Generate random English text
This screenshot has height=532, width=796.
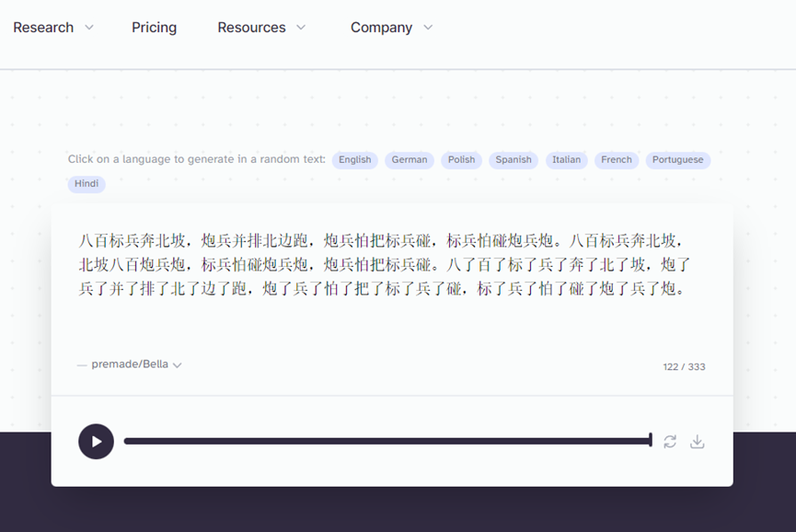pos(355,160)
